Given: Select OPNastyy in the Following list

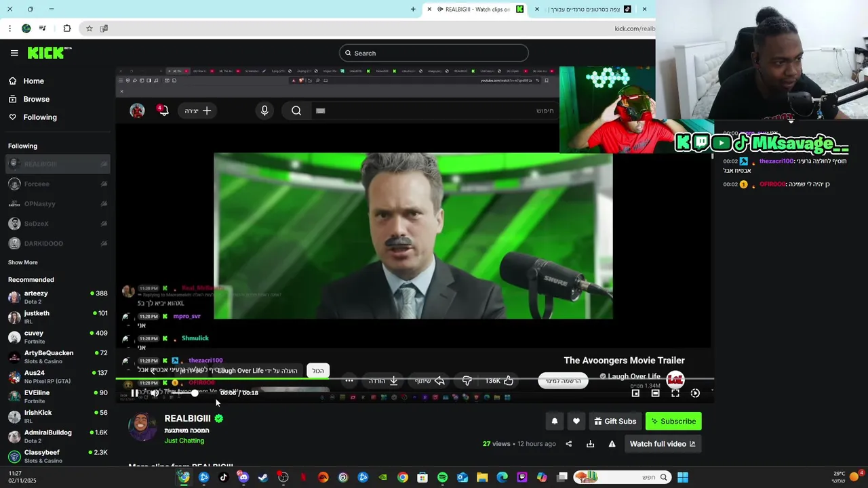Looking at the screenshot, I should pyautogui.click(x=58, y=203).
